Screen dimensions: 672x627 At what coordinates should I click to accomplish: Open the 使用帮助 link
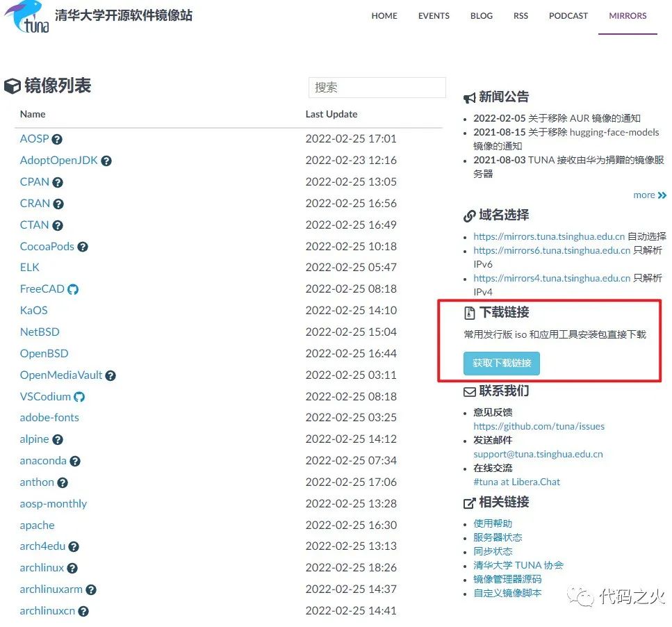coord(493,523)
